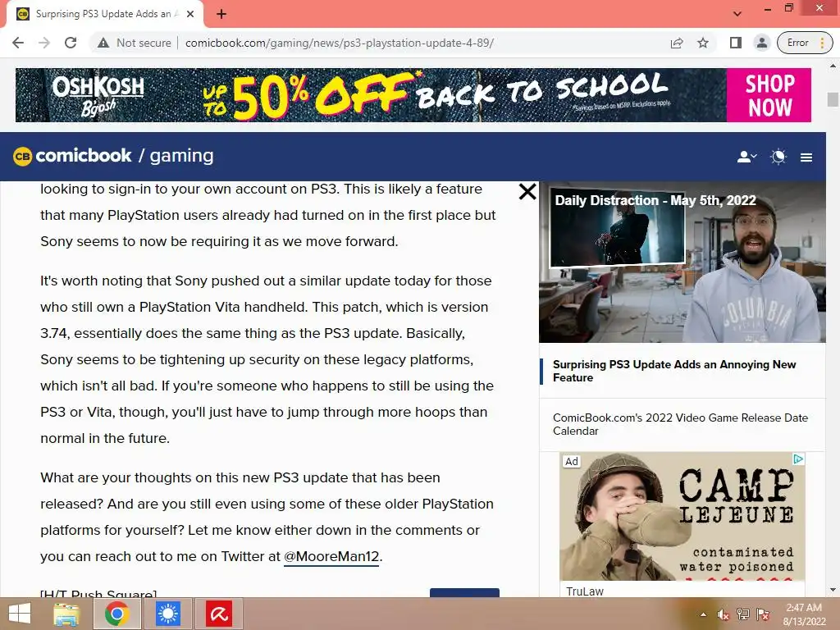Show hidden system tray icons
840x630 pixels.
pos(703,614)
